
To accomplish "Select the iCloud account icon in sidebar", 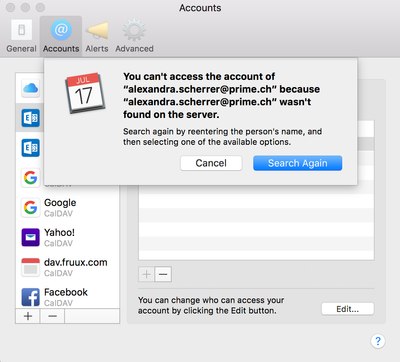I will point(30,88).
